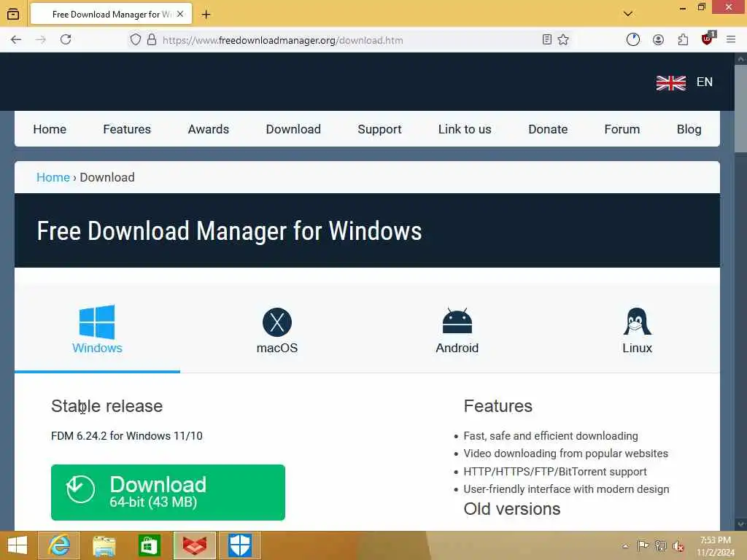
Task: Launch Internet Explorer from taskbar
Action: click(x=59, y=545)
